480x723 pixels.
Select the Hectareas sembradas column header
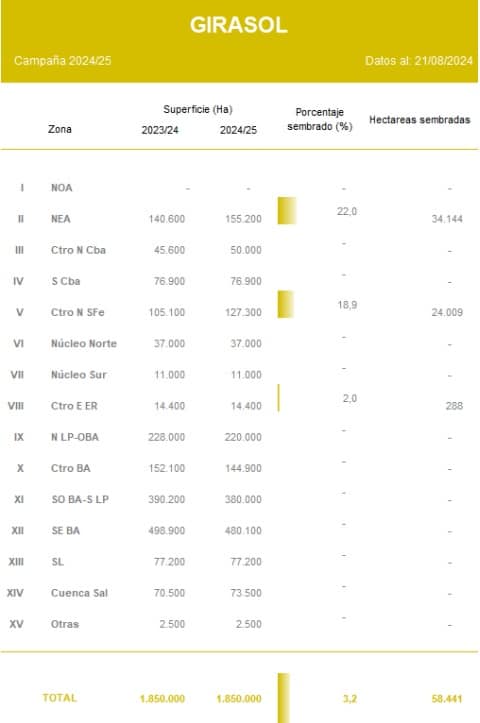pyautogui.click(x=420, y=120)
